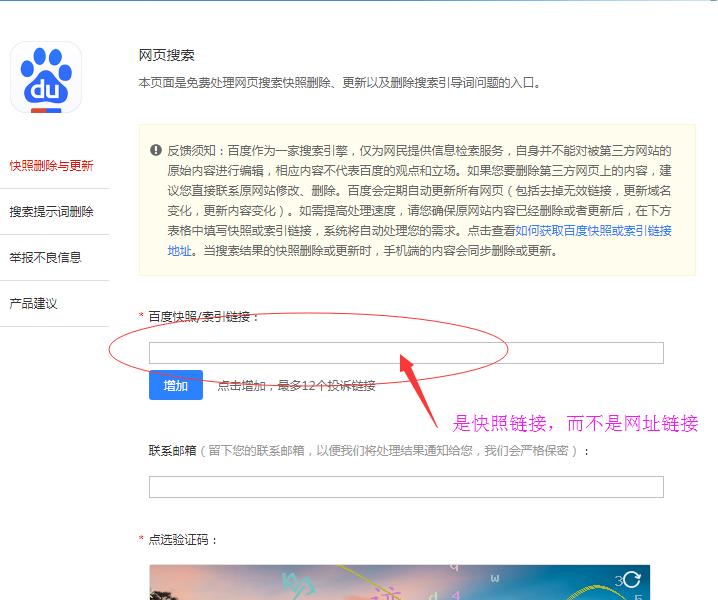
Task: Refresh the captcha image with reload icon
Action: [x=630, y=579]
